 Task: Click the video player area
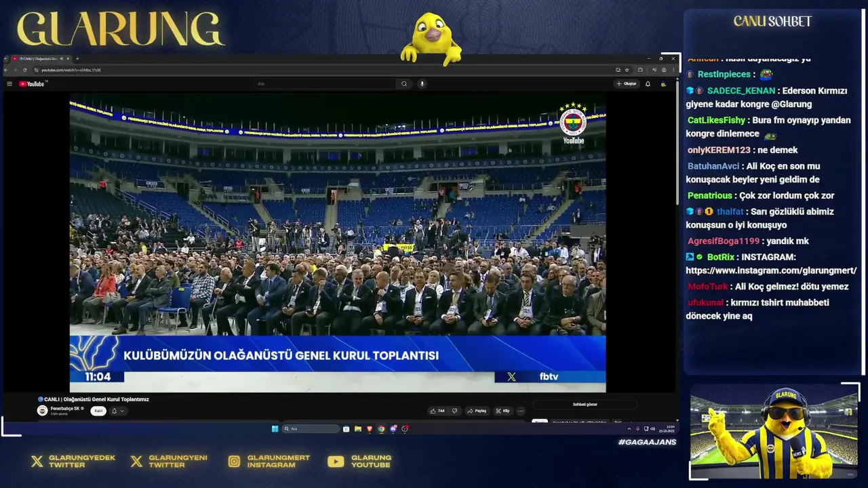pyautogui.click(x=338, y=243)
